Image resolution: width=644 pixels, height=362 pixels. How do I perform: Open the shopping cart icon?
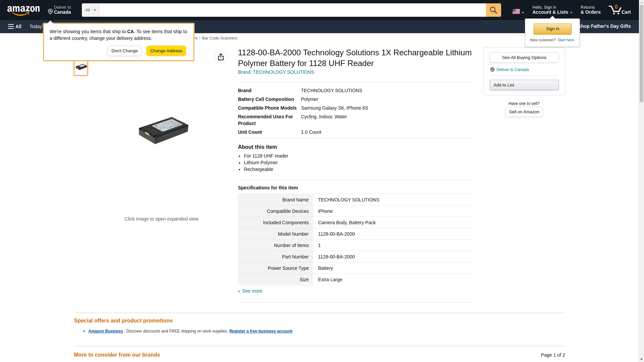(620, 10)
